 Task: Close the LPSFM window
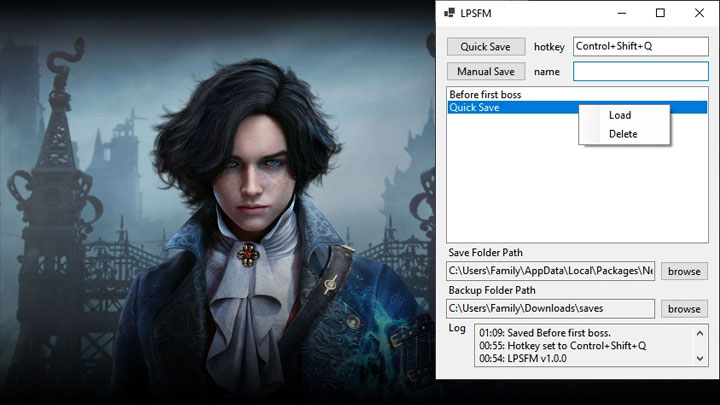(x=699, y=13)
